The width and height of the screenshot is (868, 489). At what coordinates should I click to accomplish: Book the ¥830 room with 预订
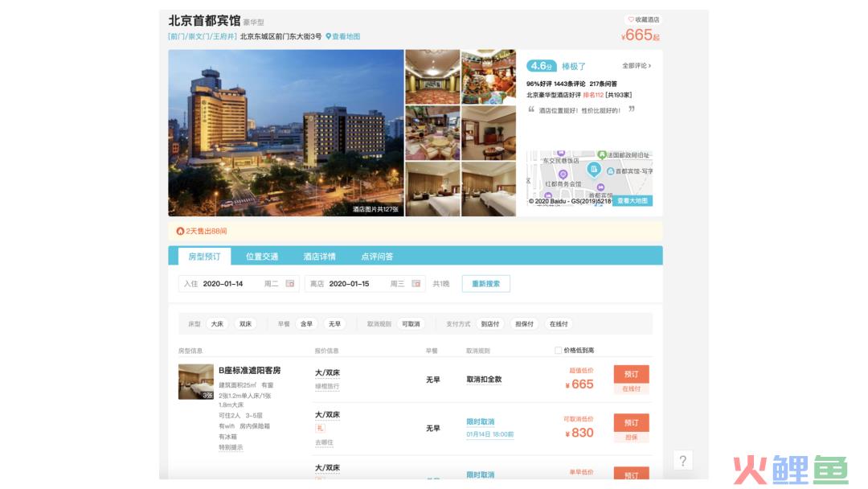coord(631,422)
